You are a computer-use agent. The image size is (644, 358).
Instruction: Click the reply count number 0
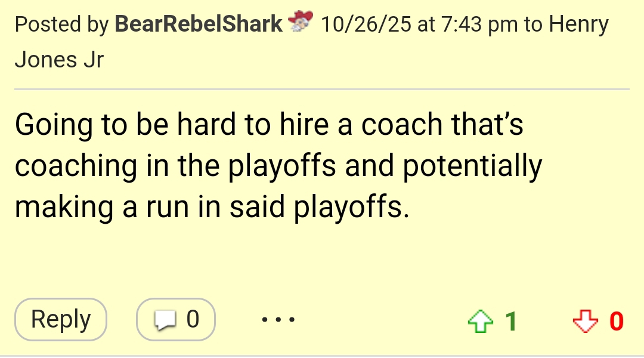point(192,320)
